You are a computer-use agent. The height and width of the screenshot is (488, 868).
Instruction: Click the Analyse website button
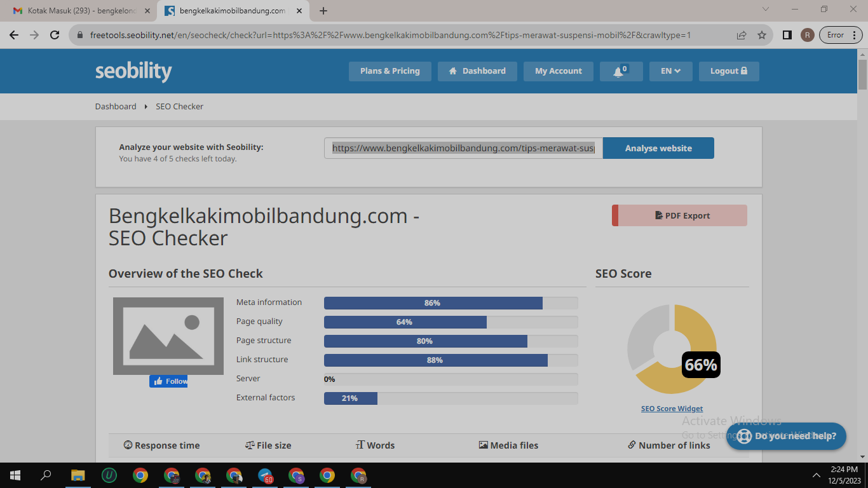click(658, 148)
